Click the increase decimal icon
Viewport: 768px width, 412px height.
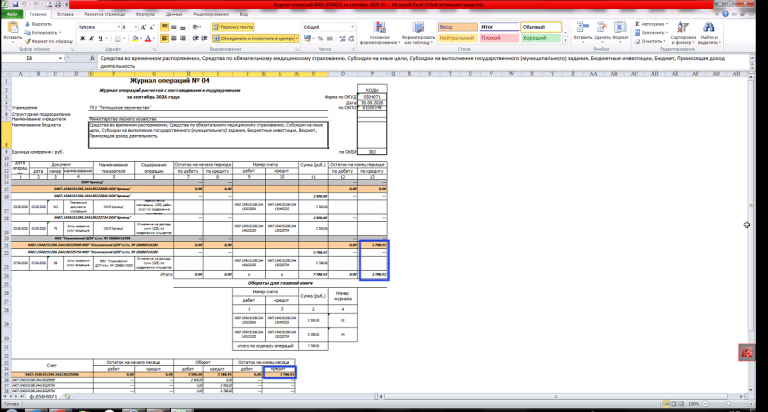pyautogui.click(x=342, y=38)
